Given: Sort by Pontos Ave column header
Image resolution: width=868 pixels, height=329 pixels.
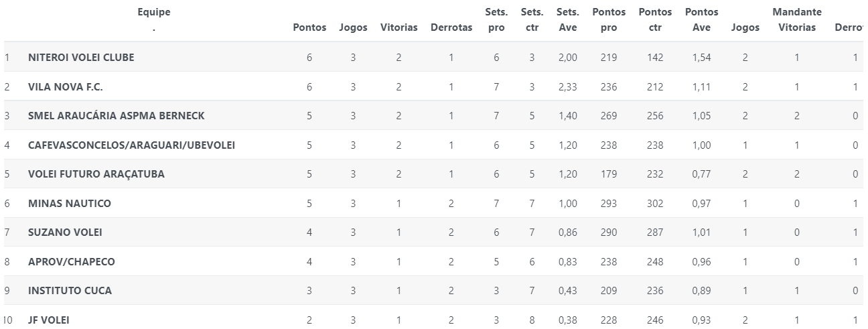Looking at the screenshot, I should click(x=701, y=20).
